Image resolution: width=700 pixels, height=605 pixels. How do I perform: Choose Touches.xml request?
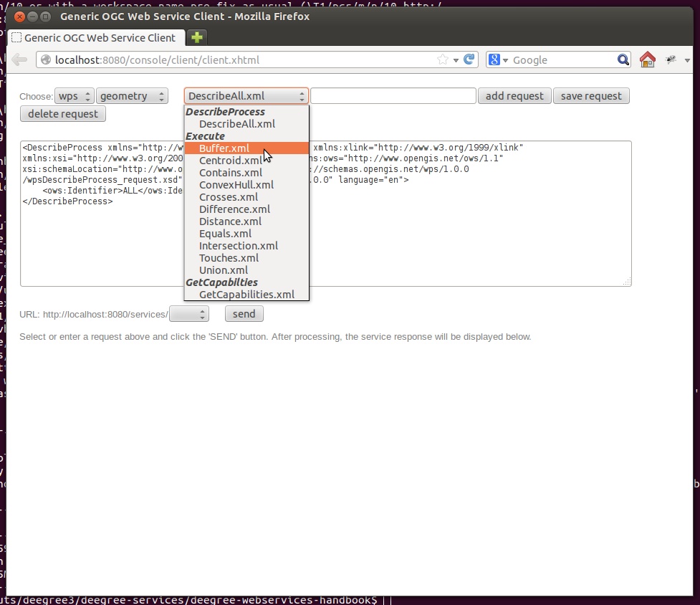pos(246,258)
